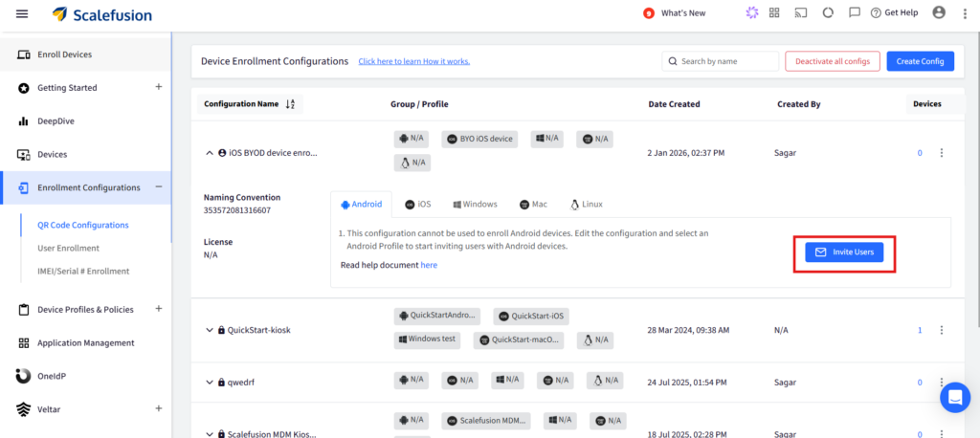Screen dimensions: 980x438
Task: Open device count 0 for qwedrf
Action: [x=920, y=383]
